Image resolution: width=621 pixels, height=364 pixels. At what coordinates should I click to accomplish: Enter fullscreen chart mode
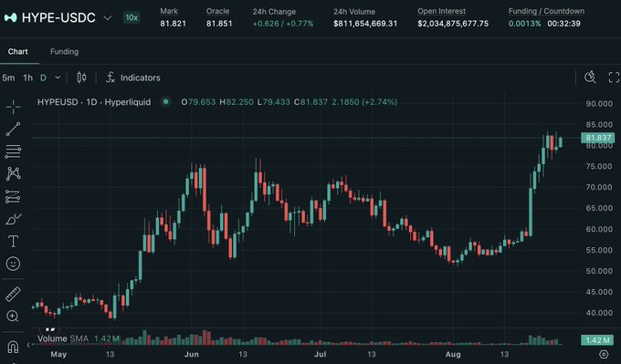[x=614, y=78]
